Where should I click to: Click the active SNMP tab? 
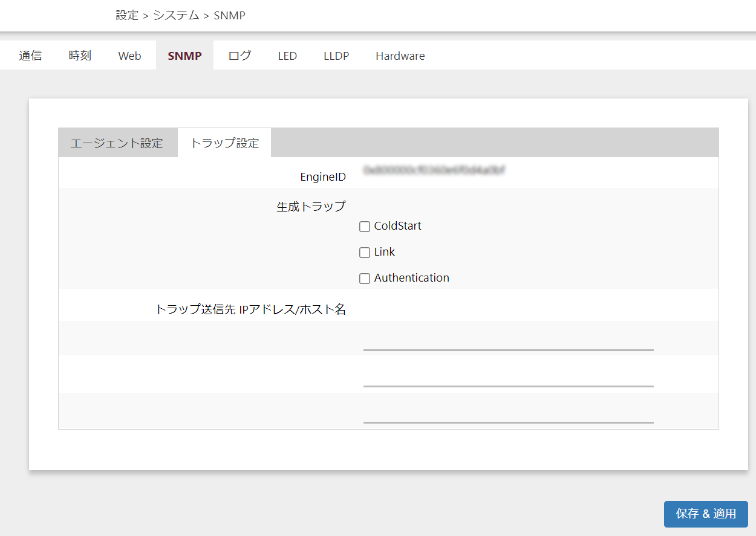point(184,56)
